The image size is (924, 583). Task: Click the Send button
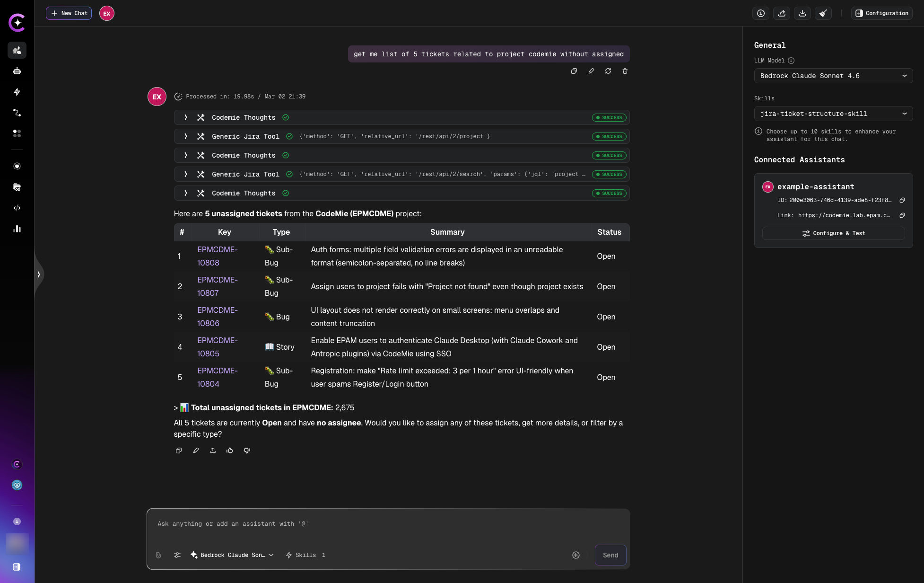click(x=610, y=555)
